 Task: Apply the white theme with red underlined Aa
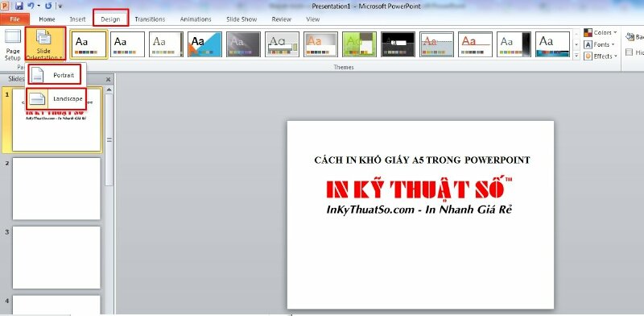pyautogui.click(x=475, y=44)
